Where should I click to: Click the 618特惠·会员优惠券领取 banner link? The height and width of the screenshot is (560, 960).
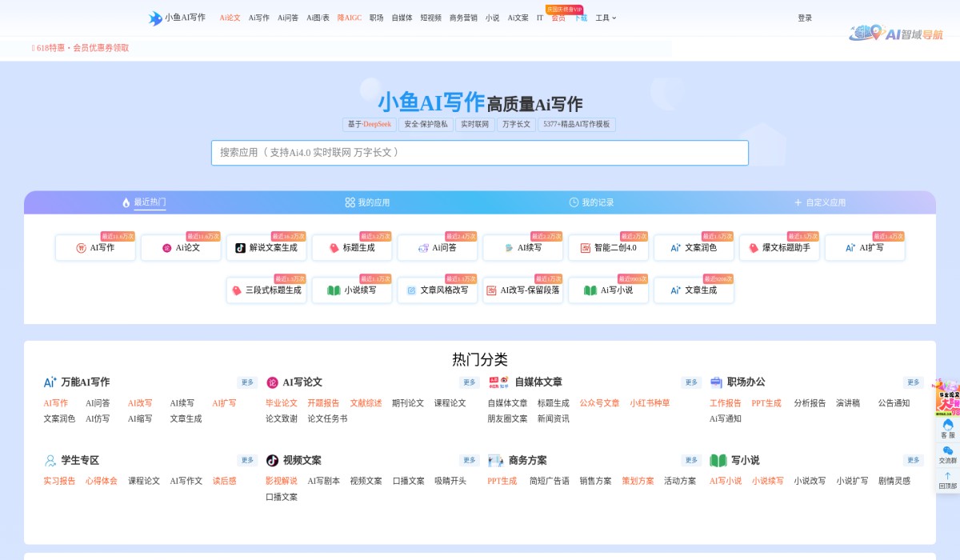pos(80,48)
